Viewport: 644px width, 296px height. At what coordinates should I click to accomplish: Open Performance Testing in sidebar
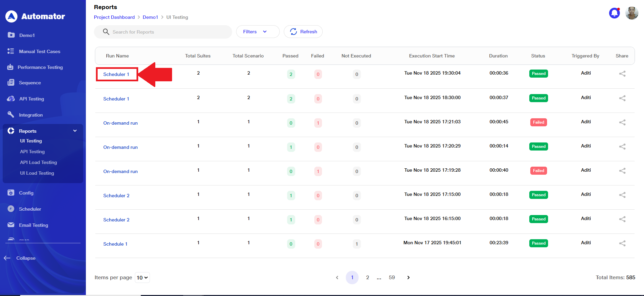tap(40, 67)
